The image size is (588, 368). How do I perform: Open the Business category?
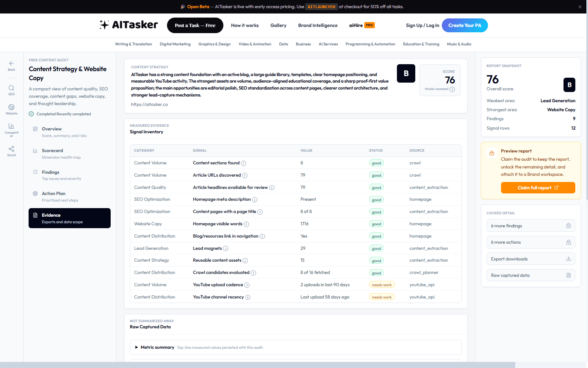[303, 44]
